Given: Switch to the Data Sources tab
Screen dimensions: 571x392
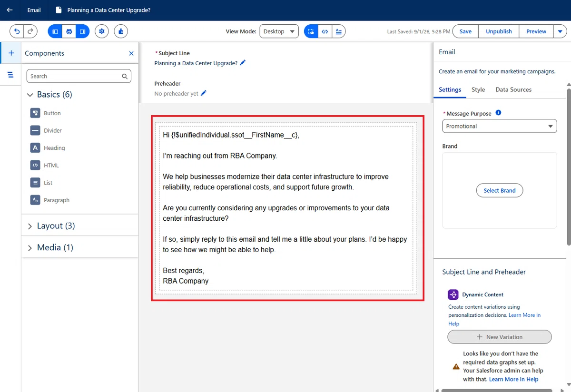Looking at the screenshot, I should pyautogui.click(x=513, y=89).
